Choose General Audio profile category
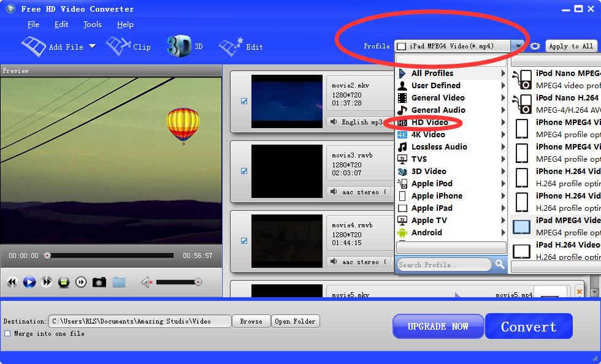 coord(451,110)
